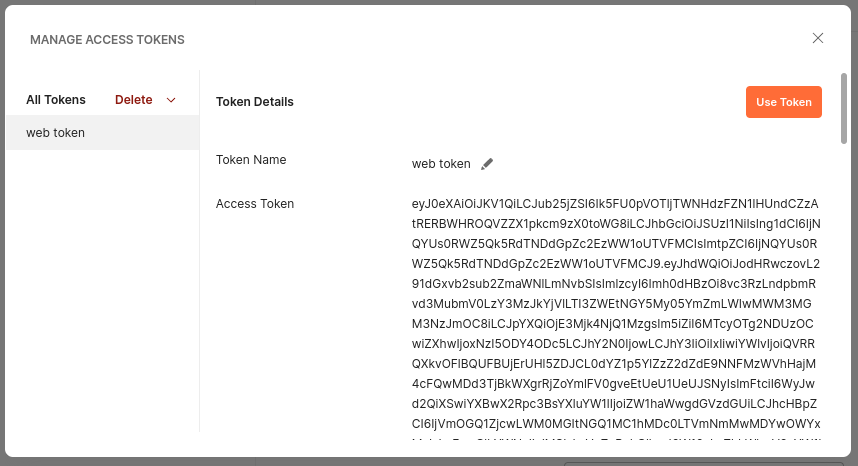Viewport: 858px width, 466px height.
Task: Click the MANAGE ACCESS TOKENS title
Action: tap(107, 40)
